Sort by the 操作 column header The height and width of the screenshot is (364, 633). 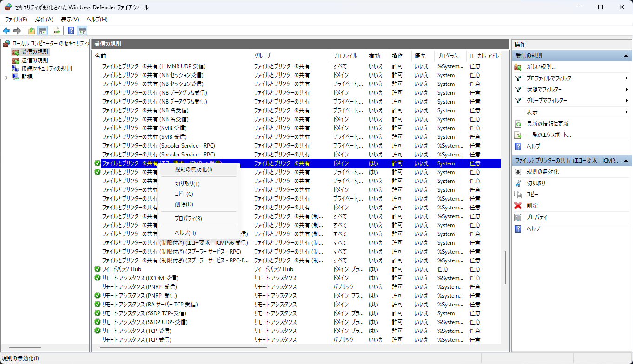pyautogui.click(x=401, y=56)
